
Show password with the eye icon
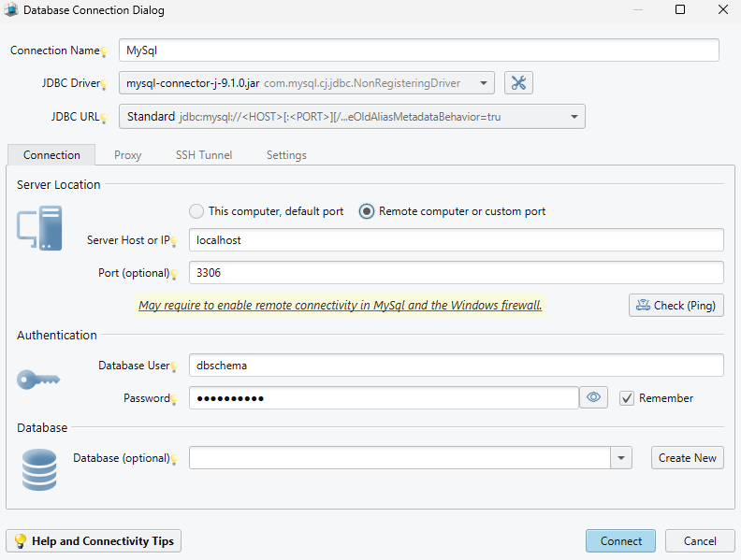593,397
